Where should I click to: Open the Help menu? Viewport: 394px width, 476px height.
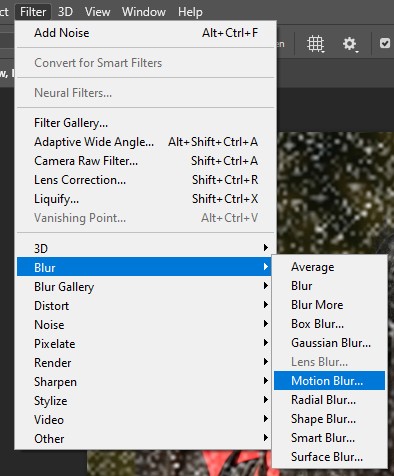tap(190, 12)
